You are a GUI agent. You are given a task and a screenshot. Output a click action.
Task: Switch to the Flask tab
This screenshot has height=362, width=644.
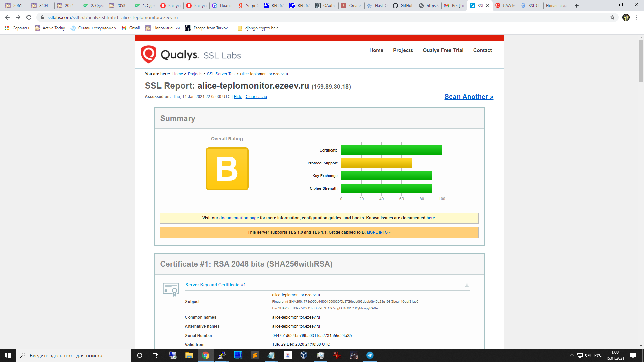377,6
